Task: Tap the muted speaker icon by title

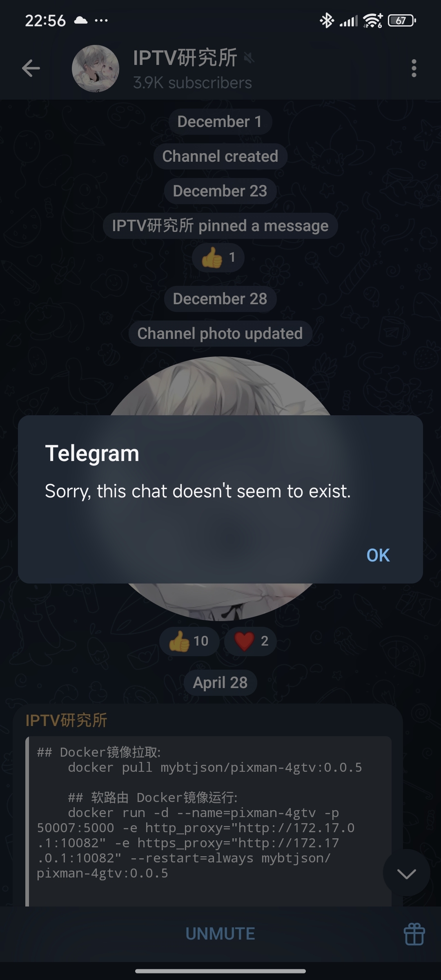Action: coord(249,58)
